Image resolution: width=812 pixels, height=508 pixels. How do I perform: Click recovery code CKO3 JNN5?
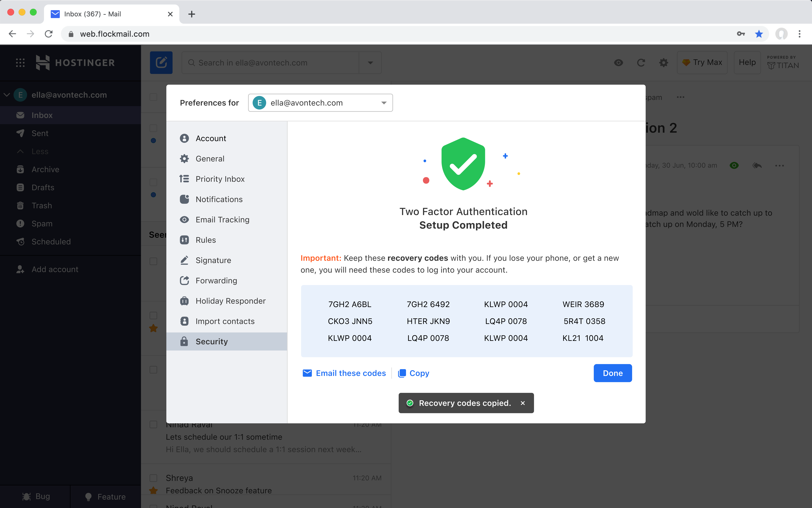tap(350, 321)
